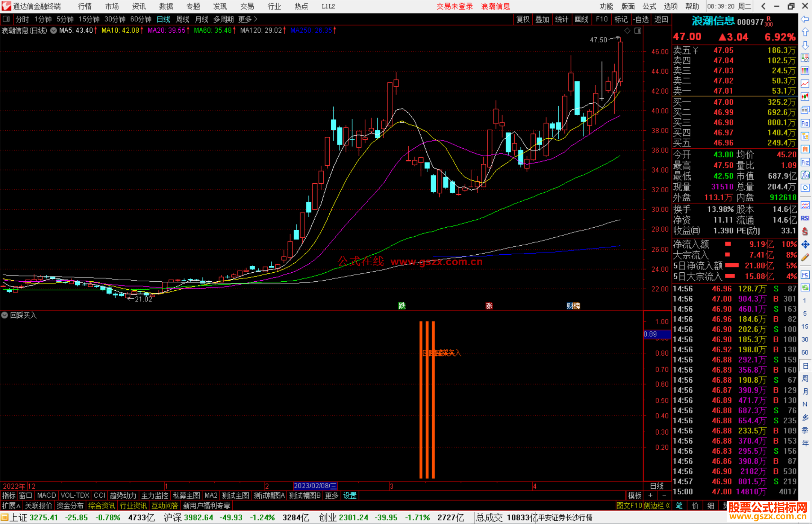The width and height of the screenshot is (812, 524).
Task: Click the line trend chart icon
Action: click(x=805, y=84)
